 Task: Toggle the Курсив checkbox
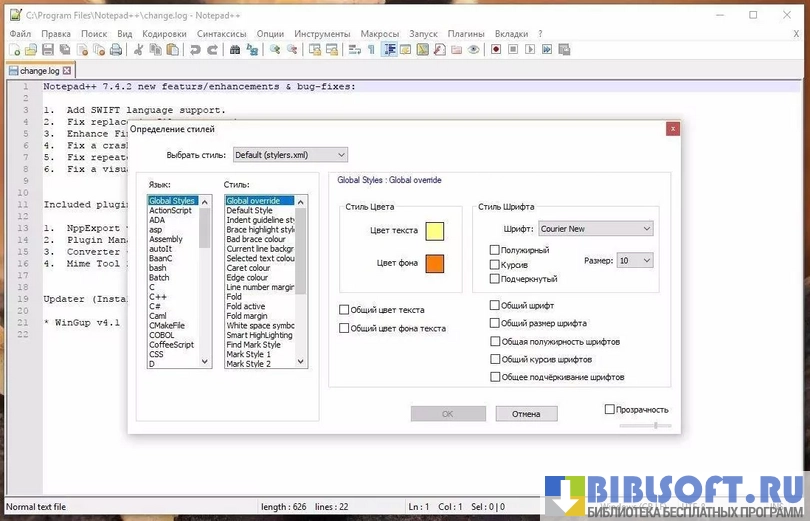495,265
